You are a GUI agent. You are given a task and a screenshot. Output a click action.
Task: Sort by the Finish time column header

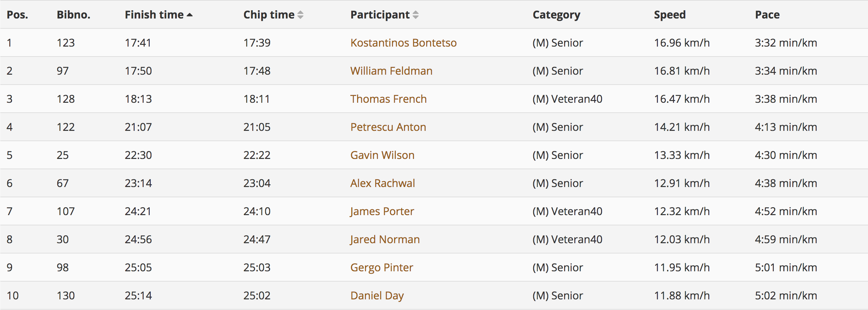154,15
